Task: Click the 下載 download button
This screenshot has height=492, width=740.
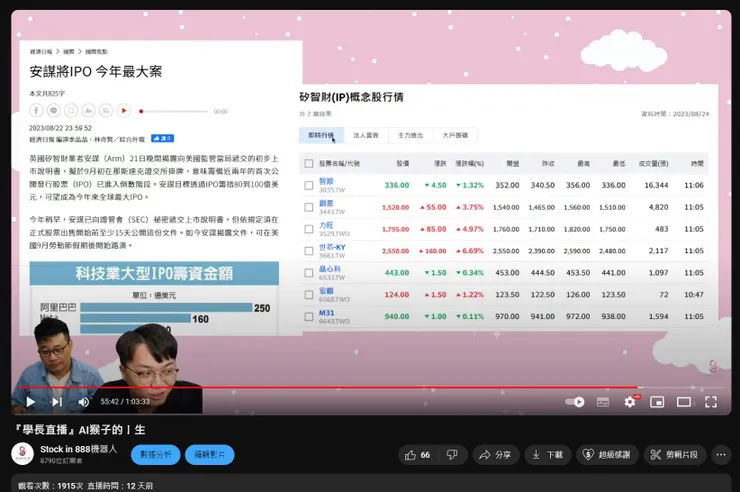Action: point(548,455)
